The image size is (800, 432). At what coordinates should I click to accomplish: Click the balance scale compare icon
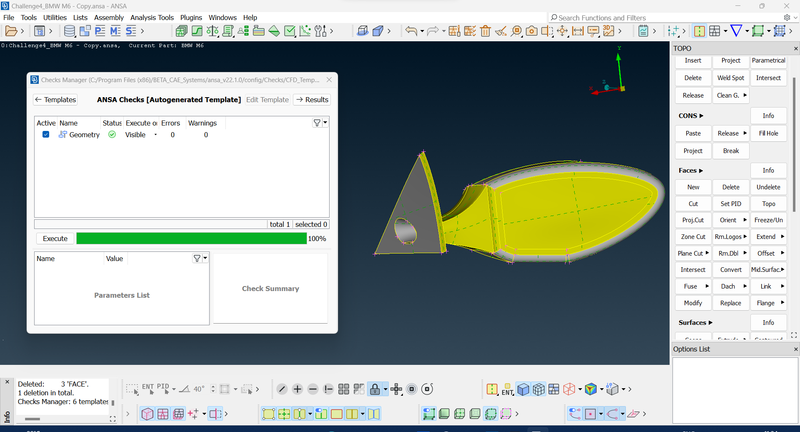pyautogui.click(x=213, y=31)
